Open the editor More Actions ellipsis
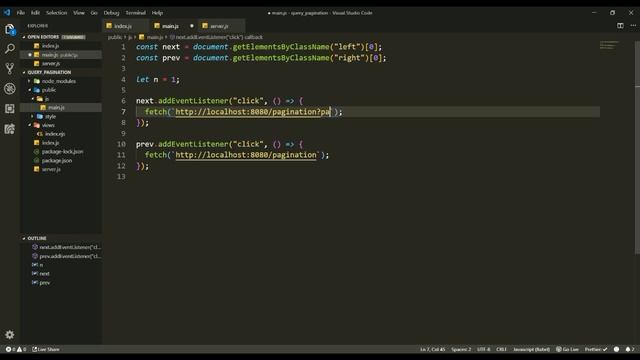This screenshot has height=360, width=640. coord(633,25)
